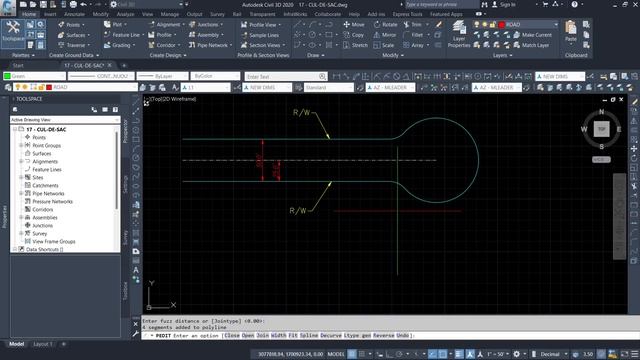Select the Stretch tool

[x=356, y=45]
